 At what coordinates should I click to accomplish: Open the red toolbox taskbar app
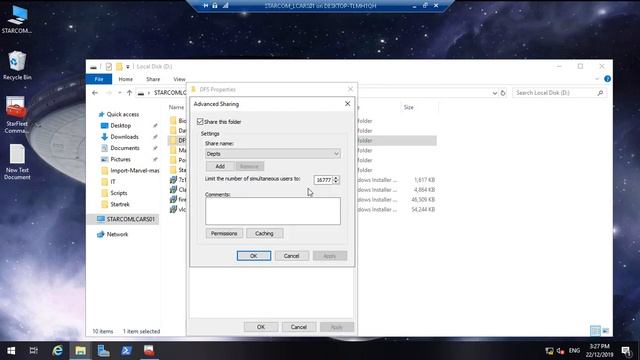149,351
